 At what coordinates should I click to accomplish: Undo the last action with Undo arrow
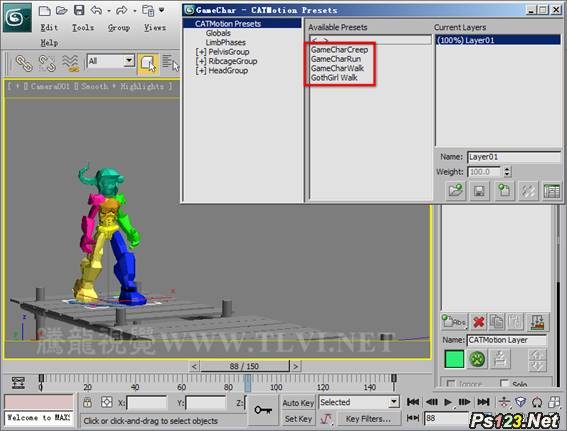point(96,10)
